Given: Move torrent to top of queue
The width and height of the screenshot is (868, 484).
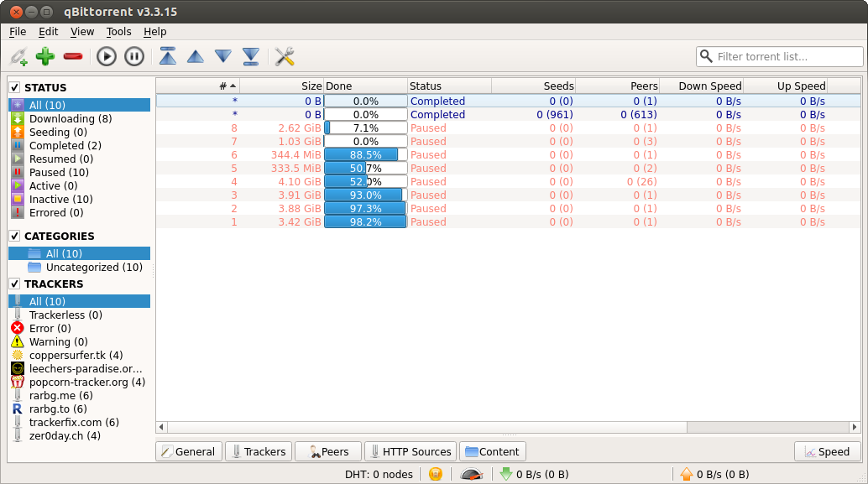Looking at the screenshot, I should (168, 56).
